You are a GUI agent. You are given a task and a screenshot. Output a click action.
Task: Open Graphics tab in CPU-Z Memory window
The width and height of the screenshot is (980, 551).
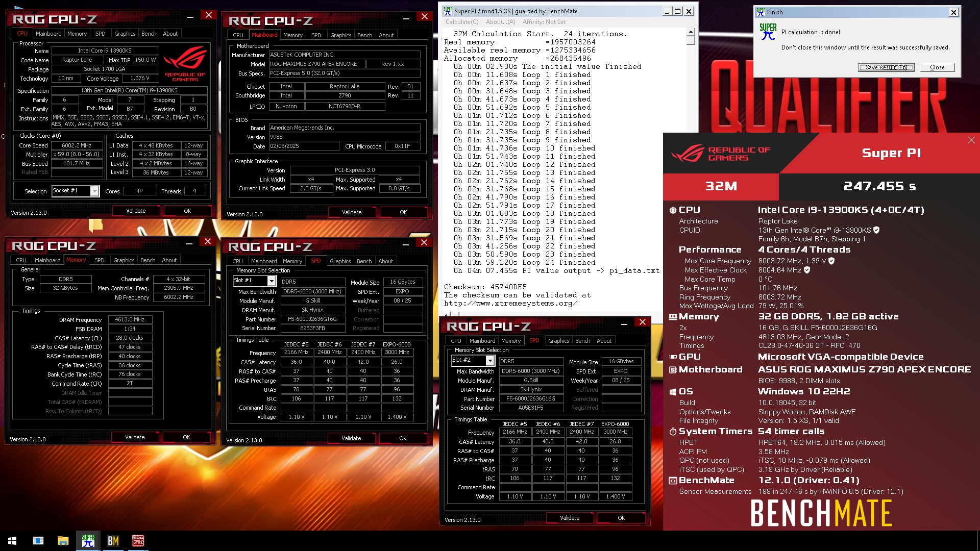pyautogui.click(x=124, y=260)
